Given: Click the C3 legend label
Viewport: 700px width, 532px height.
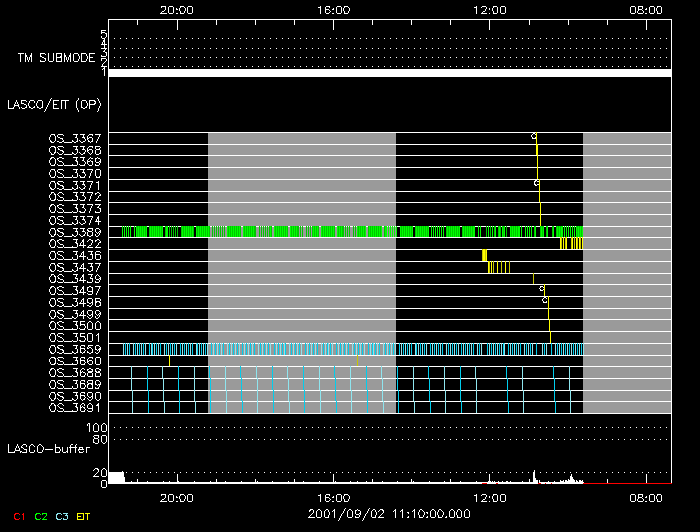Looking at the screenshot, I should [x=63, y=516].
